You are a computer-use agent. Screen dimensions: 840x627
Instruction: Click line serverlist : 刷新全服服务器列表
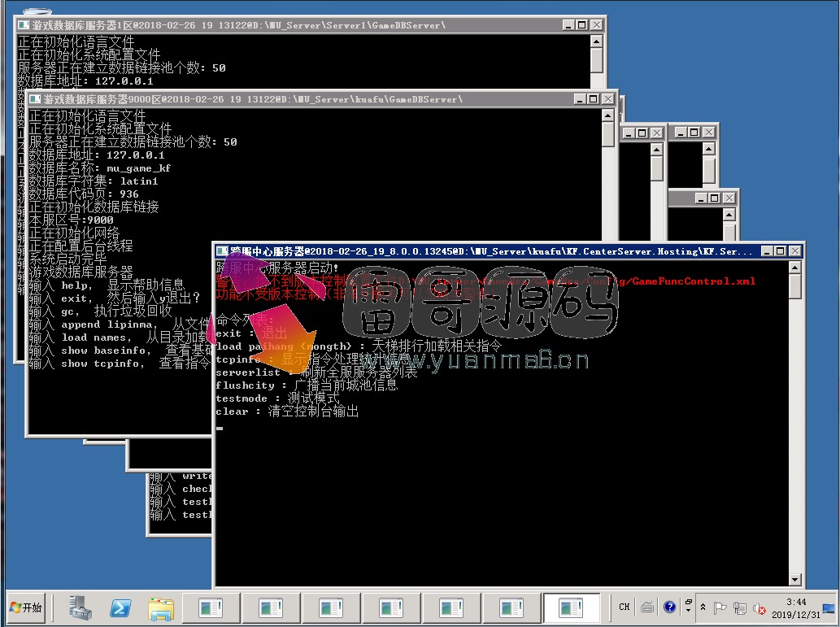coord(316,372)
